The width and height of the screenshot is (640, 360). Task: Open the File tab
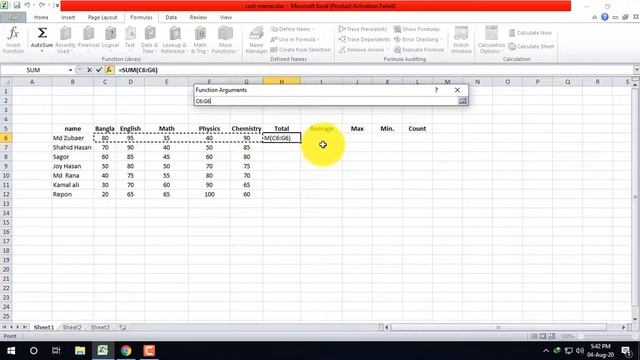click(13, 18)
